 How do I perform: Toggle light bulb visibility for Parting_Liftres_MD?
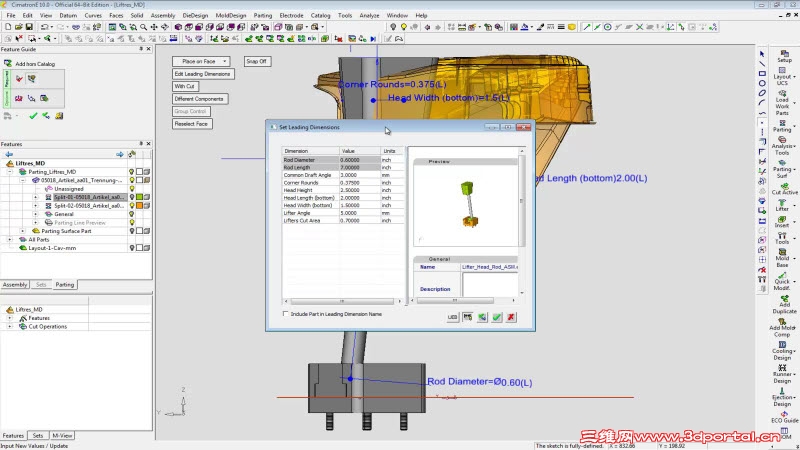(132, 172)
